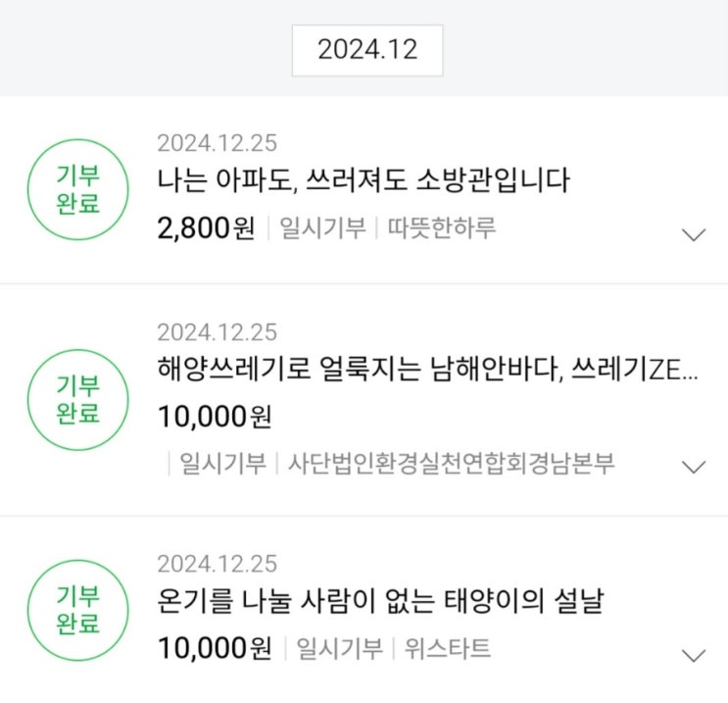Expand the 태양이의 설날 donation details chevron
The width and height of the screenshot is (728, 703).
coord(693,655)
